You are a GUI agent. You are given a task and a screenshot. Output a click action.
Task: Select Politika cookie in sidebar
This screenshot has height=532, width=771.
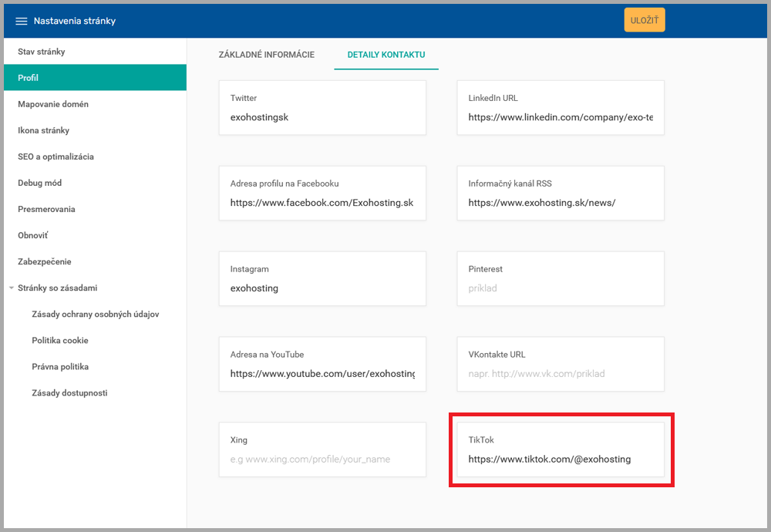pyautogui.click(x=60, y=341)
